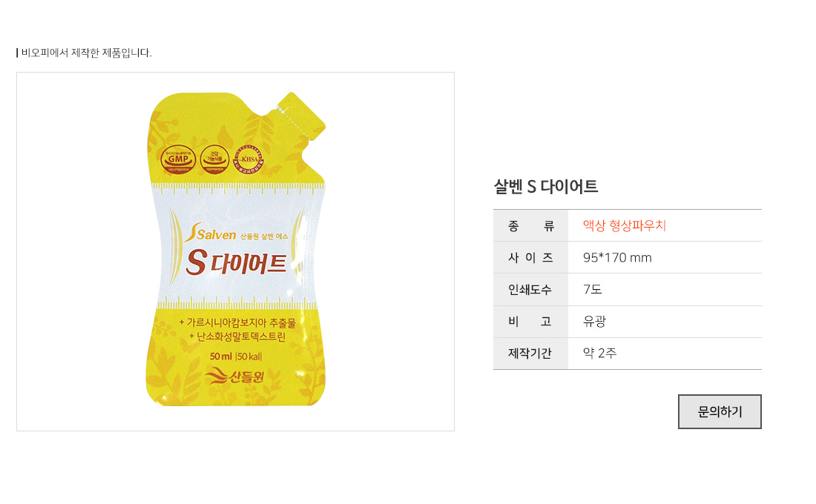
Task: Click the GMP certification badge on pouch
Action: tap(178, 159)
